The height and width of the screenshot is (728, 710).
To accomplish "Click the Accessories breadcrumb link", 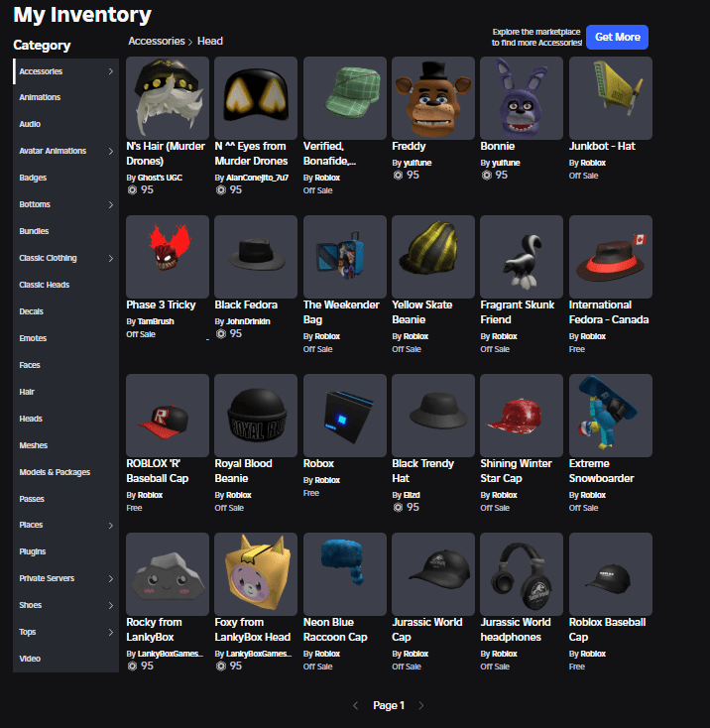I will [x=157, y=42].
